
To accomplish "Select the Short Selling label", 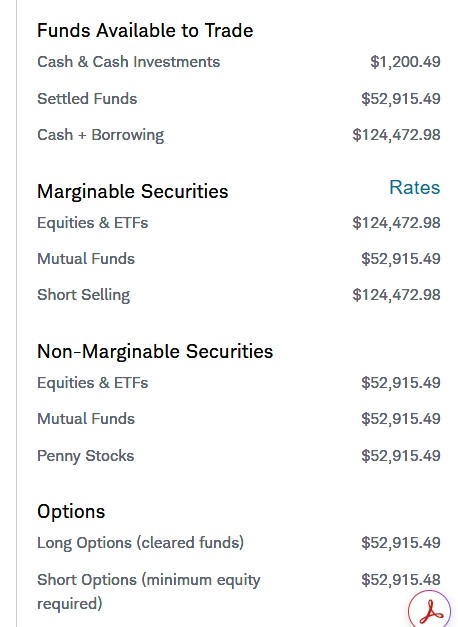I will (84, 295).
